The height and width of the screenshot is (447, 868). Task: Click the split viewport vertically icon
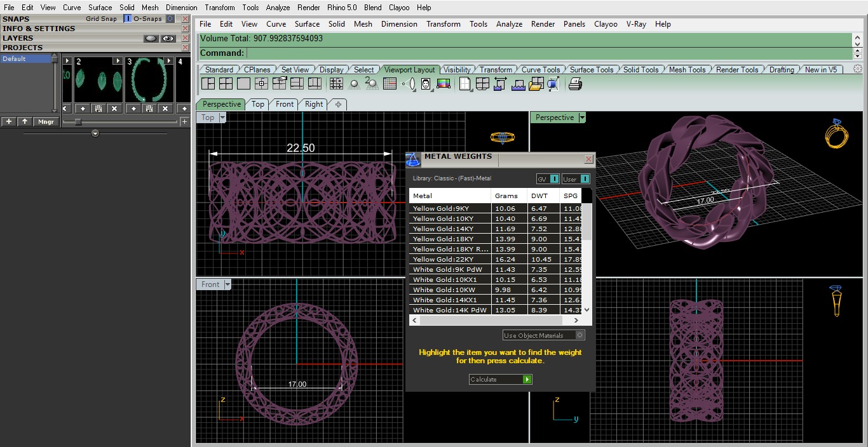coord(315,83)
